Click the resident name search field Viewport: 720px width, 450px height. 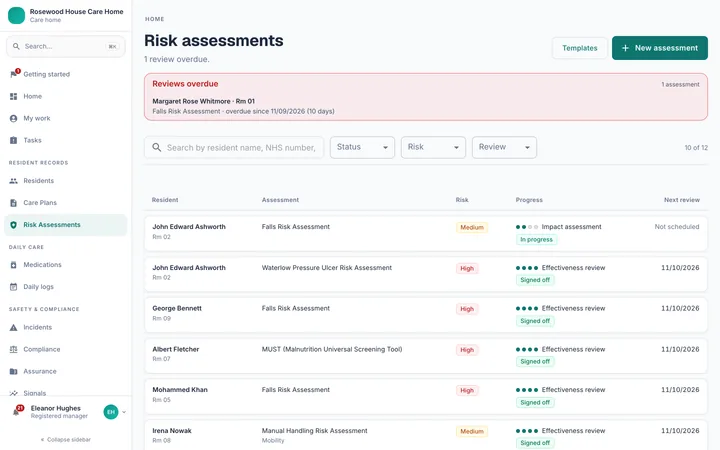coord(234,147)
